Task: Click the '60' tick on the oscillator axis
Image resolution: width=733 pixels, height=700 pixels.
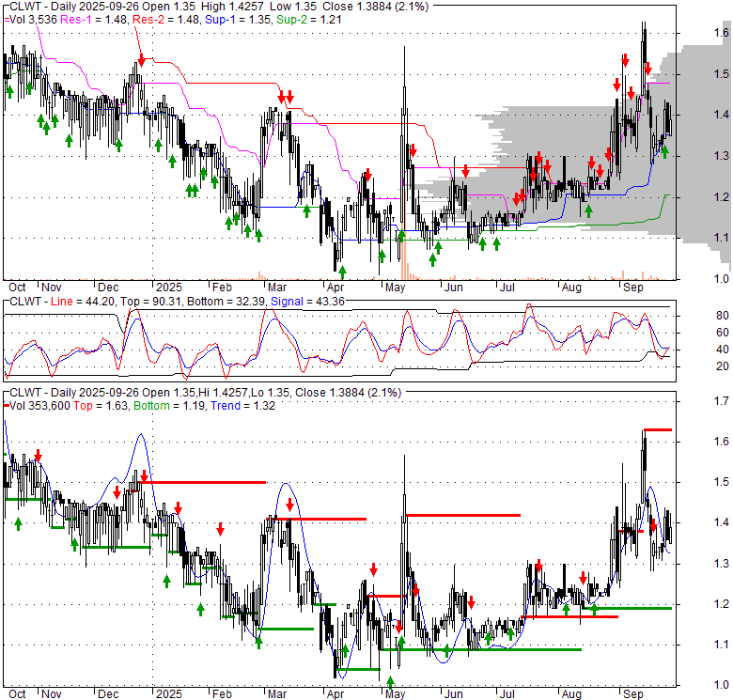Action: tap(723, 333)
